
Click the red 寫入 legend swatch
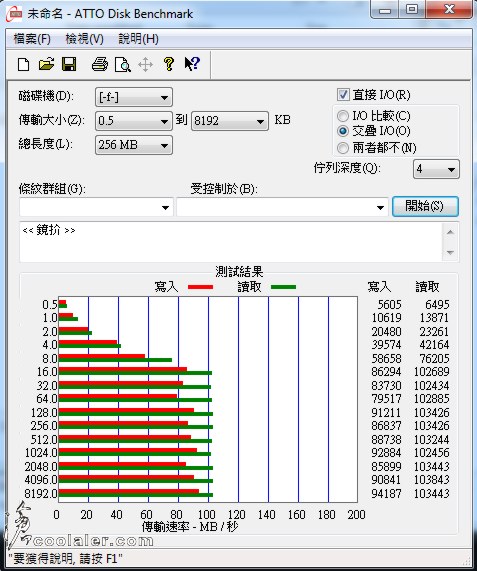(x=200, y=287)
